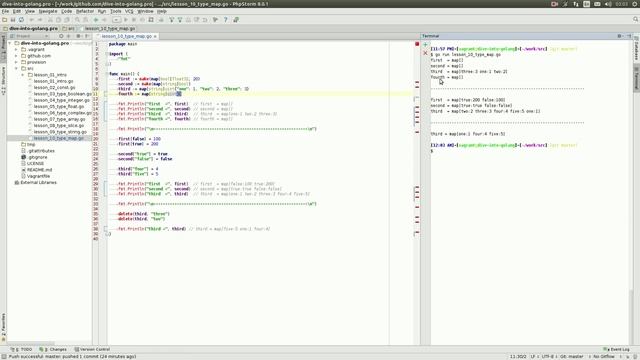Open the system volume indicator
The width and height of the screenshot is (640, 360).
click(x=608, y=4)
